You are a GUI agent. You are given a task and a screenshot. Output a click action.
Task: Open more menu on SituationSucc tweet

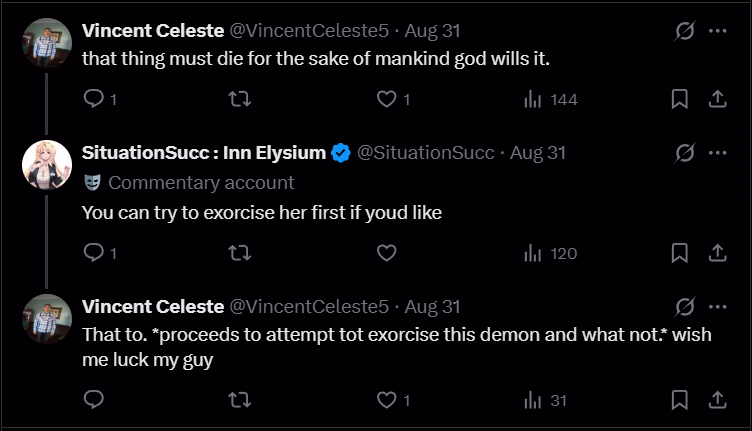pos(717,153)
